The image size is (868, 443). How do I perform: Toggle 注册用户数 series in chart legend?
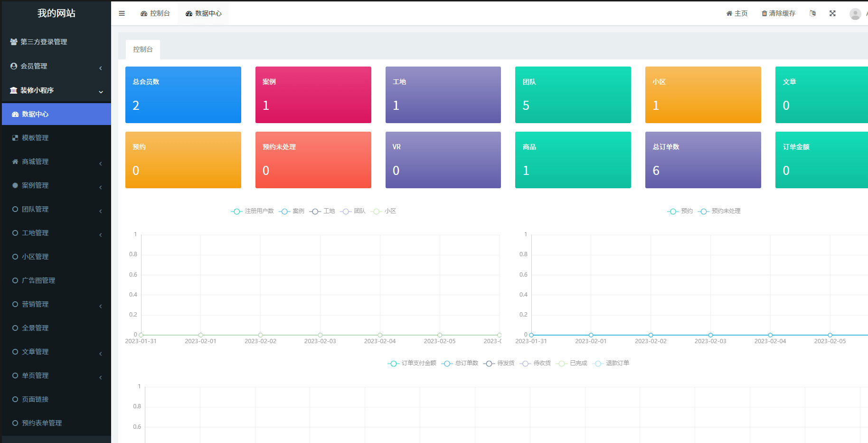253,211
